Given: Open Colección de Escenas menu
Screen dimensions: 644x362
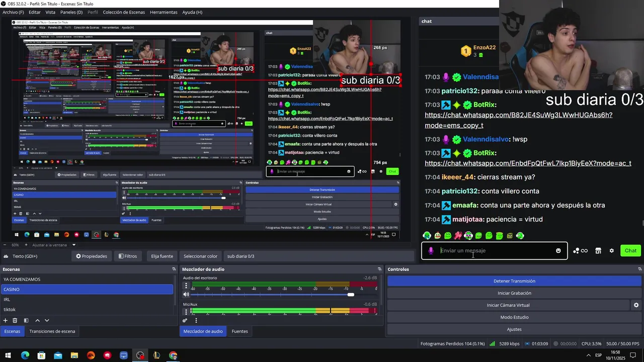Looking at the screenshot, I should (123, 12).
